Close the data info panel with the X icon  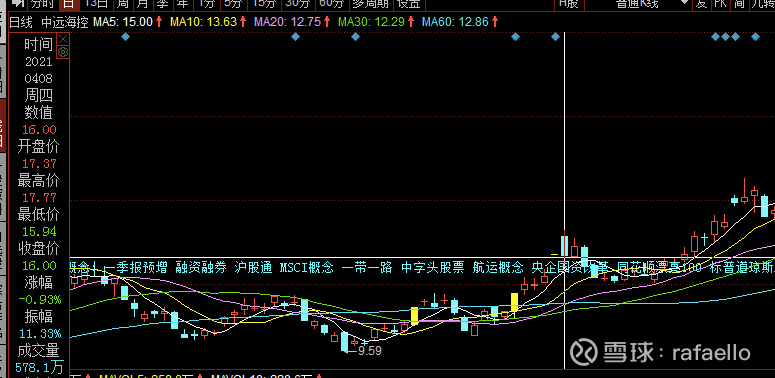pyautogui.click(x=63, y=39)
